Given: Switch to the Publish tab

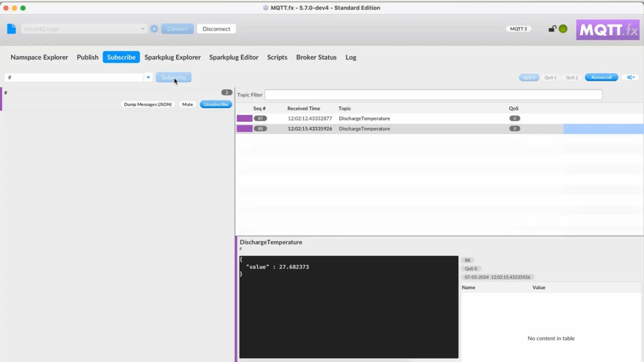Looking at the screenshot, I should click(87, 57).
